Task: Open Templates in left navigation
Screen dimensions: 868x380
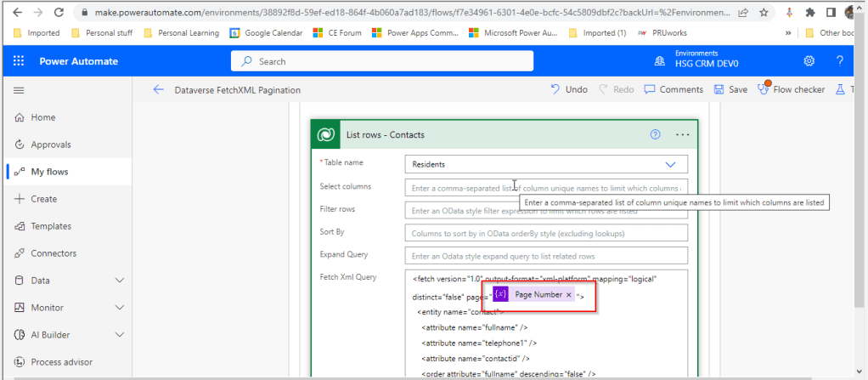Action: pos(51,226)
